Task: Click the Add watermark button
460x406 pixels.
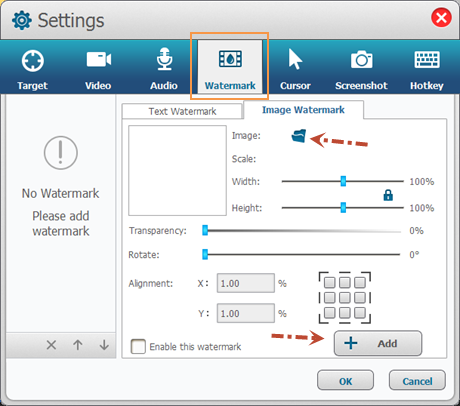Action: 378,343
